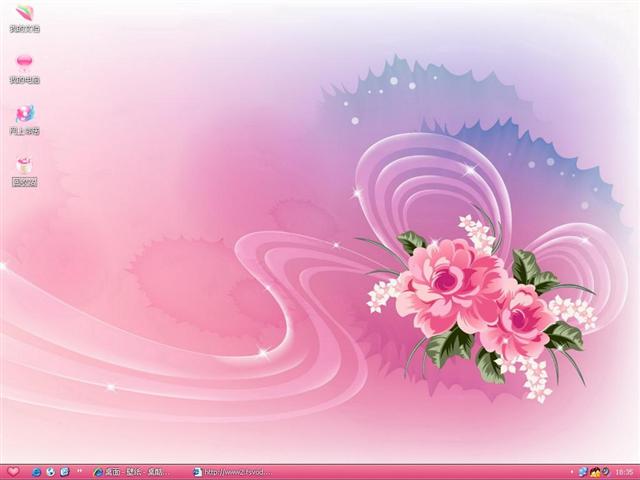
Task: Open the Recycle Bin desktop icon
Action: tap(24, 171)
